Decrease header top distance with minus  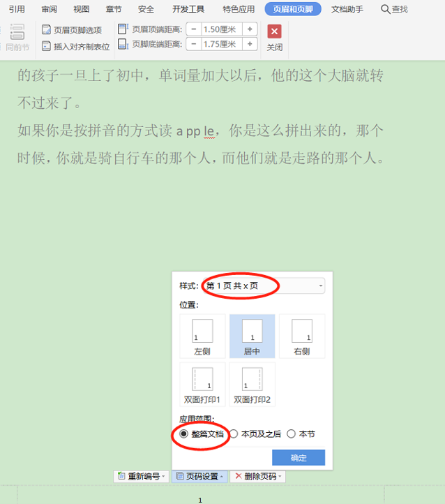pos(194,29)
